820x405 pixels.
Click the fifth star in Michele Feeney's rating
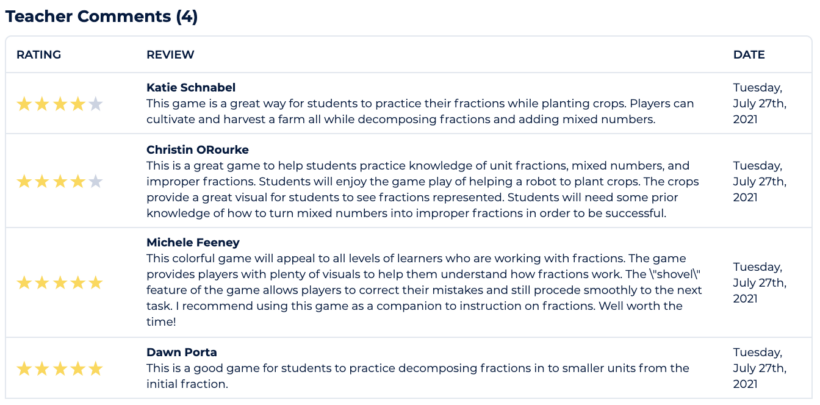click(x=95, y=283)
